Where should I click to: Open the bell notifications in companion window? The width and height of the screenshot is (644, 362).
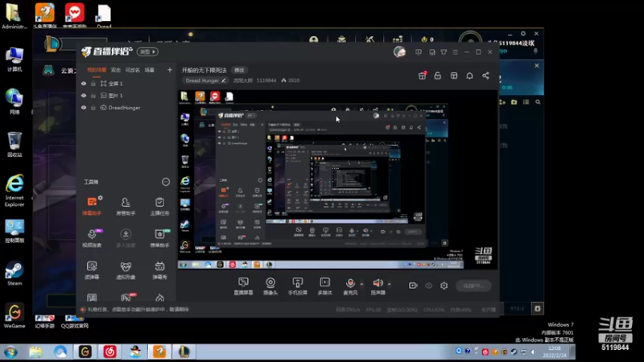(x=469, y=76)
